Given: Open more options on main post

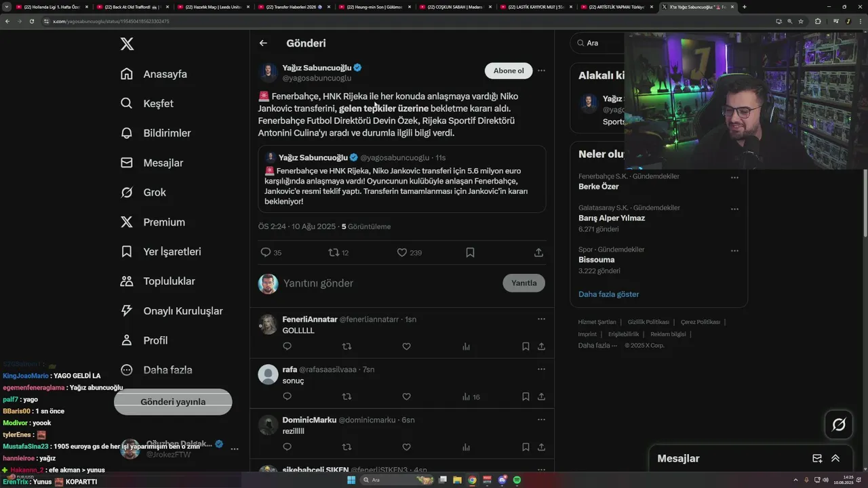Looking at the screenshot, I should click(x=541, y=70).
